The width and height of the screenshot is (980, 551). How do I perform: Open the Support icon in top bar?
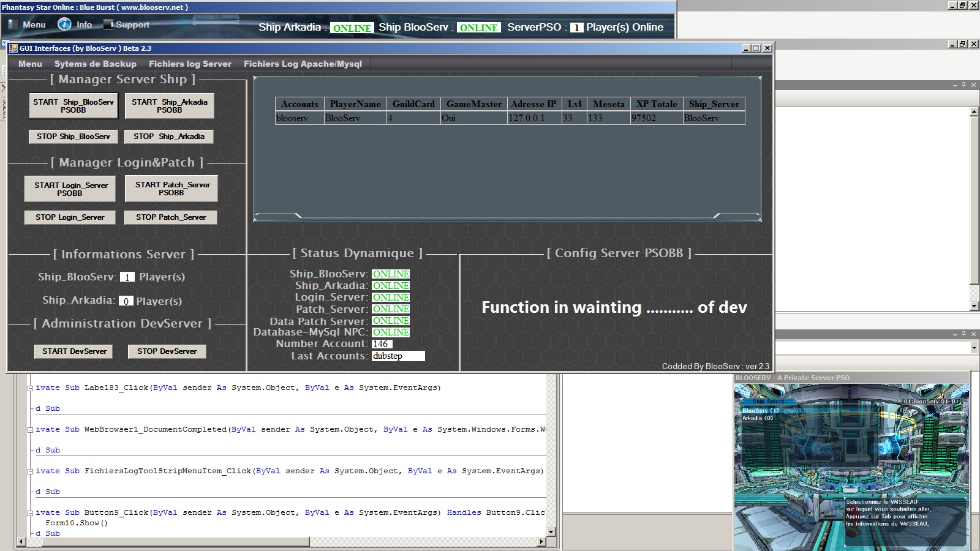click(x=108, y=24)
